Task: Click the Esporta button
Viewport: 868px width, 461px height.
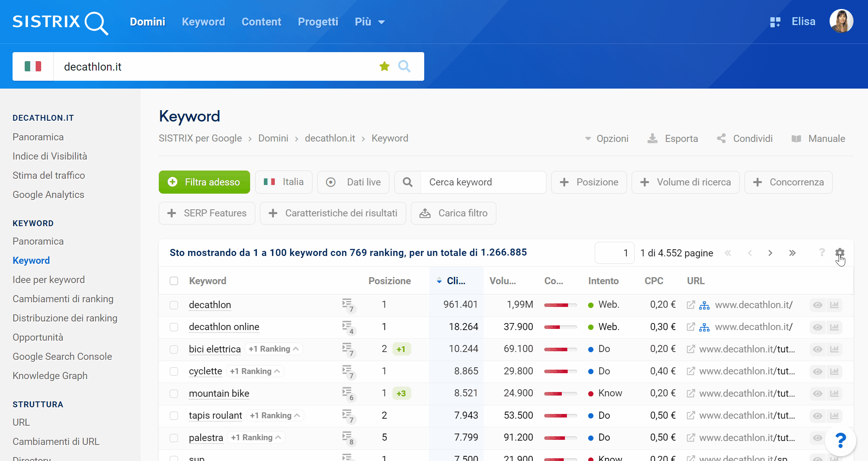Action: (x=673, y=138)
